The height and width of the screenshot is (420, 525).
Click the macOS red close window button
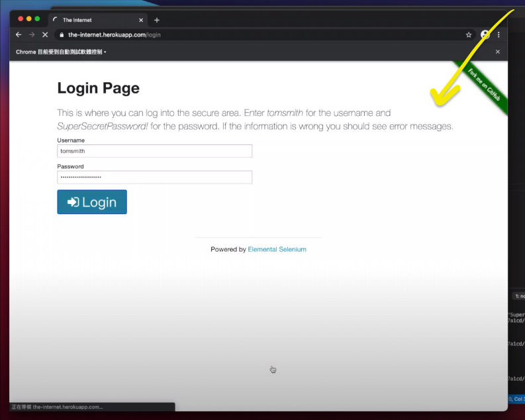point(21,19)
